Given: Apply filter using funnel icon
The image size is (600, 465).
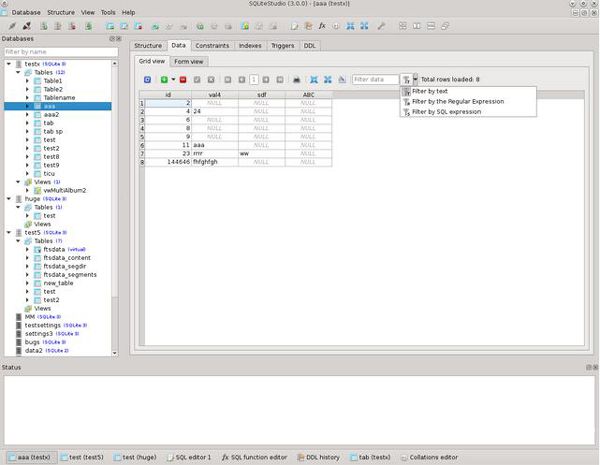Looking at the screenshot, I should tap(406, 80).
